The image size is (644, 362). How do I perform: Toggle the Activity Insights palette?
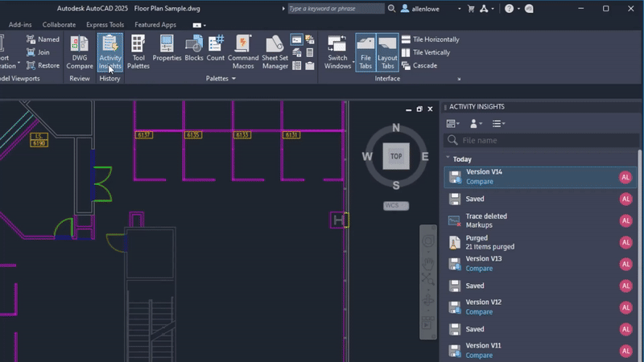pyautogui.click(x=110, y=52)
